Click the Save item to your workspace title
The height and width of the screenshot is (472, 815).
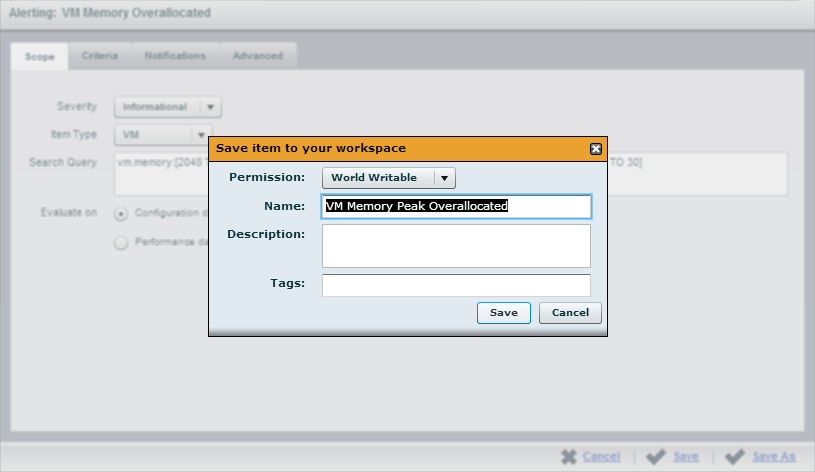(311, 148)
